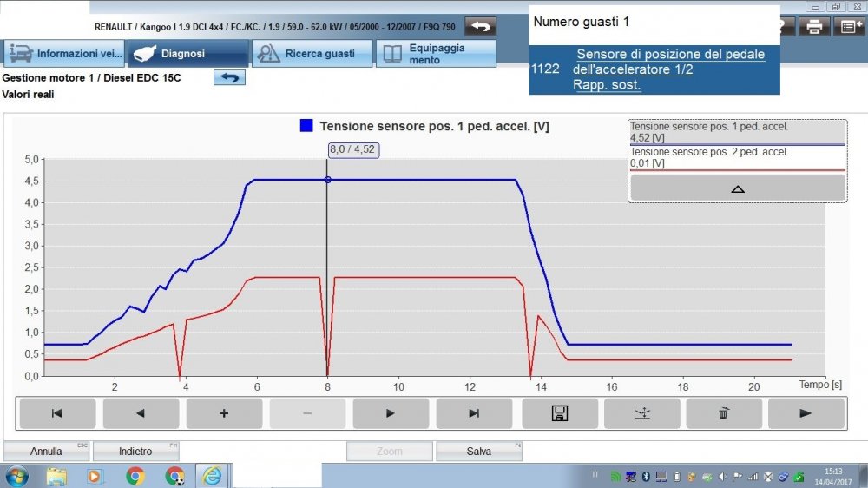The image size is (868, 488).
Task: Step graph cursor back with left arrow
Action: [x=141, y=413]
